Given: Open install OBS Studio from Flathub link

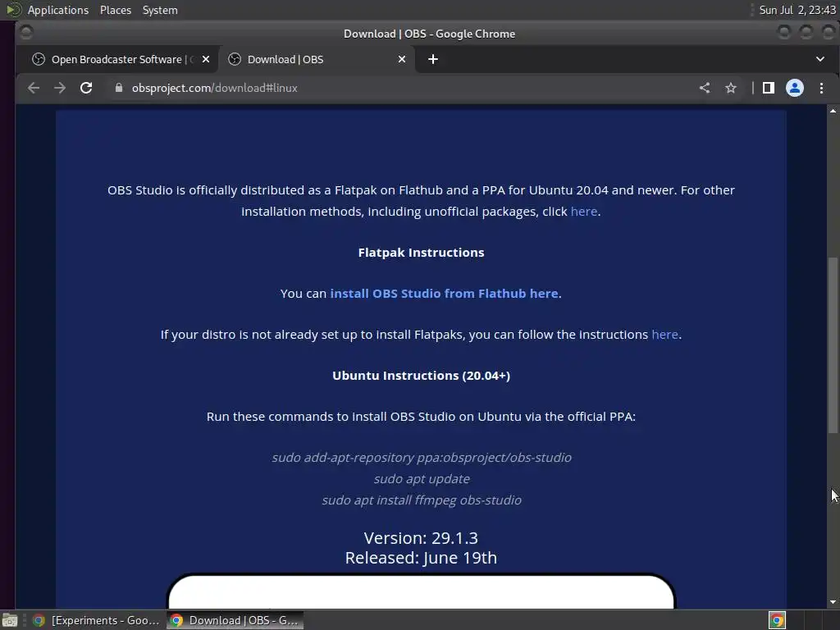Looking at the screenshot, I should (x=444, y=294).
